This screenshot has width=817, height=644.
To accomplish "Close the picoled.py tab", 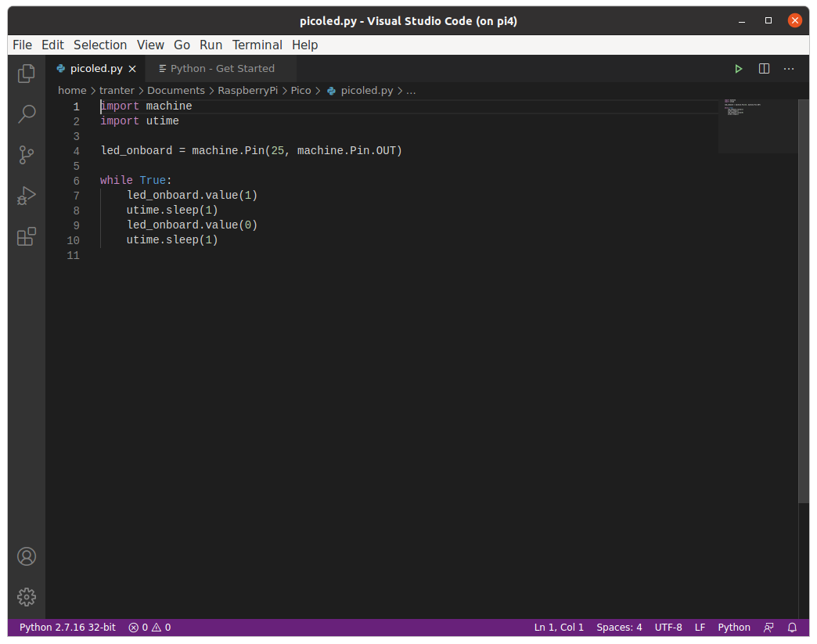I will [x=132, y=69].
